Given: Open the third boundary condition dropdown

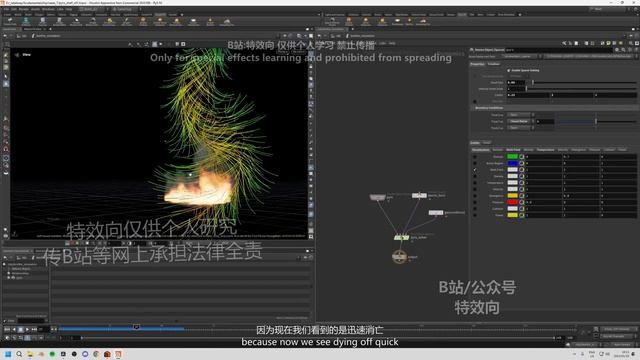Looking at the screenshot, I should tap(519, 128).
